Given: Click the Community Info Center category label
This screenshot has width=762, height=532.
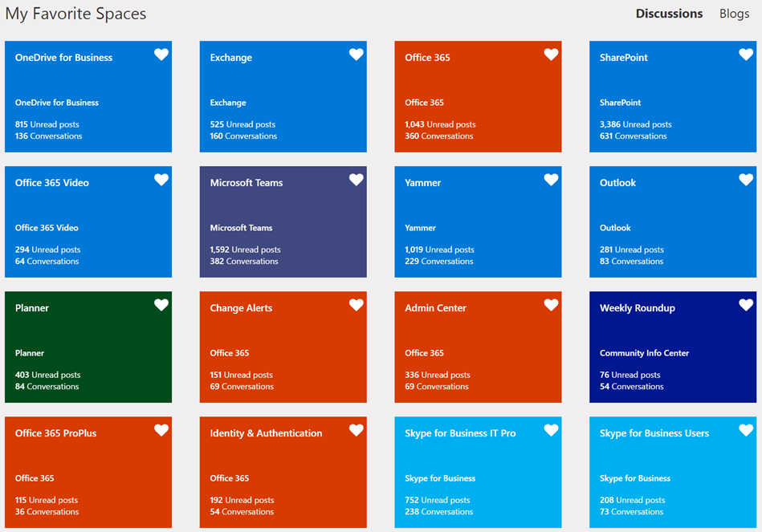Looking at the screenshot, I should pyautogui.click(x=644, y=353).
